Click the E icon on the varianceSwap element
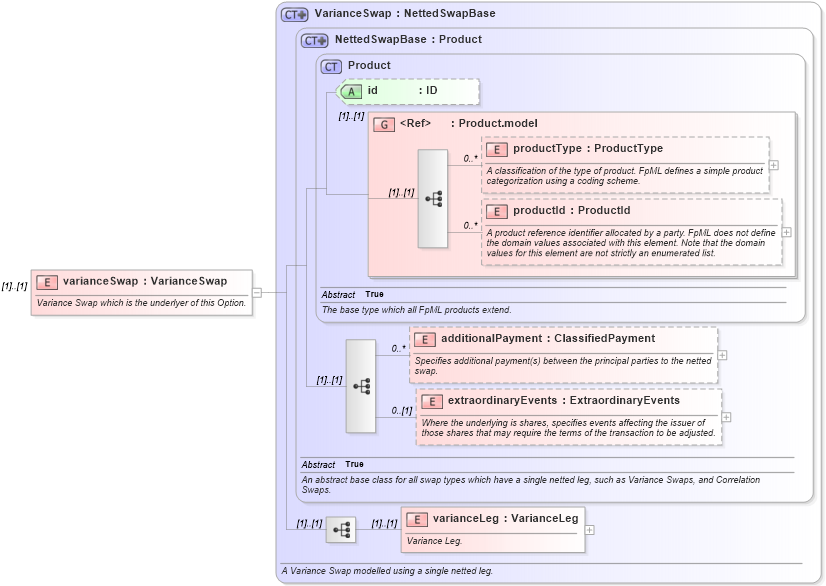Screen dimensions: 826x586 (45, 281)
